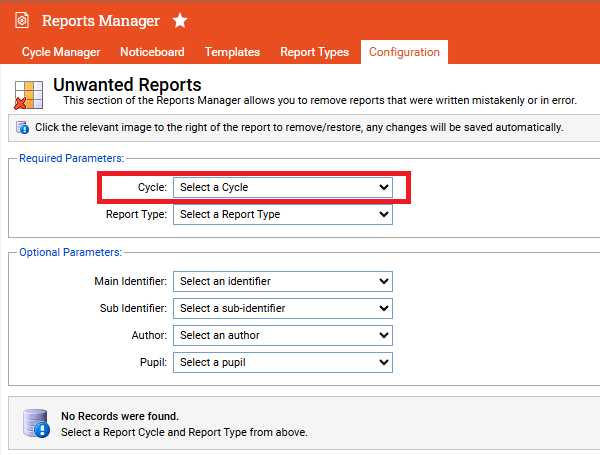Click the No Records were found message

pos(120,416)
